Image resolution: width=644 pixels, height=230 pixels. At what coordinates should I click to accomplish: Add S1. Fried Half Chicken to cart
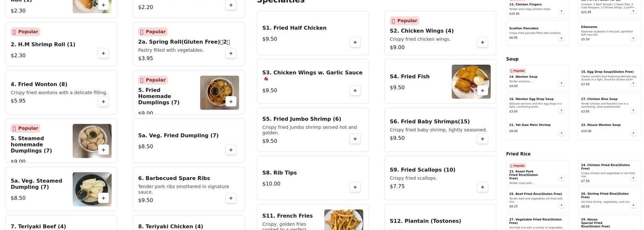click(x=355, y=42)
